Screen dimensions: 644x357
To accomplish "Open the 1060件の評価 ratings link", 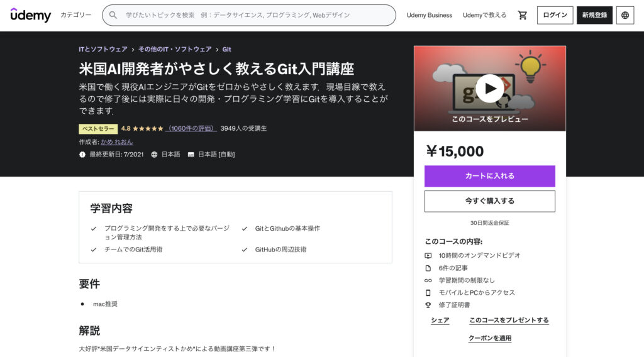I will pyautogui.click(x=191, y=128).
